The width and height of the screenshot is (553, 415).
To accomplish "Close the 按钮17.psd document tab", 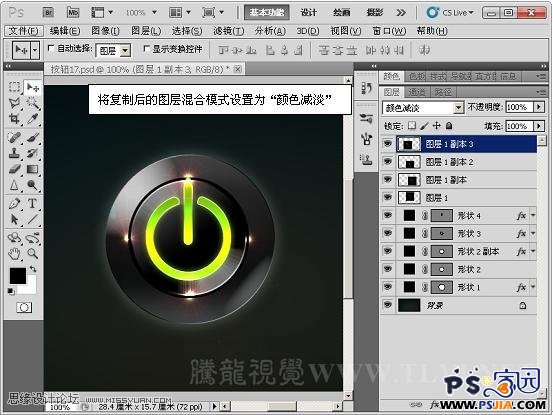I will click(x=238, y=69).
